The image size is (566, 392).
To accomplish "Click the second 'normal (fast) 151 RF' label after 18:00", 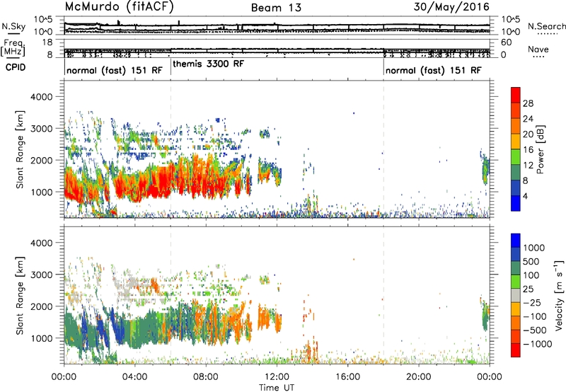I will point(433,70).
